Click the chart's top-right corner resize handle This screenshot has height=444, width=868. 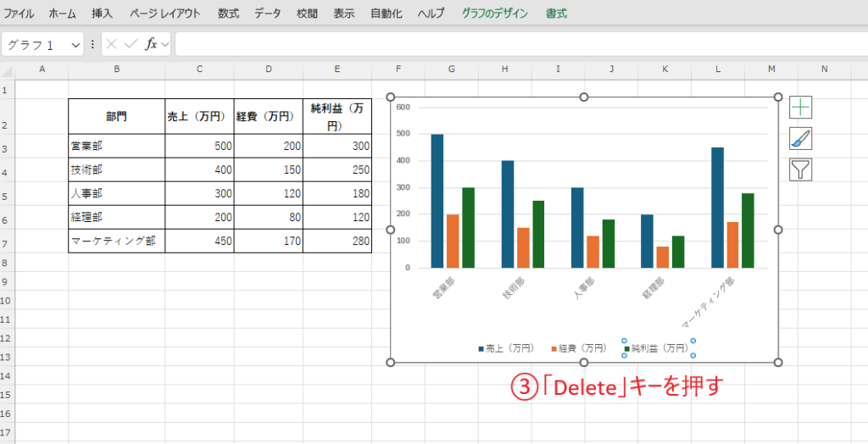[778, 97]
